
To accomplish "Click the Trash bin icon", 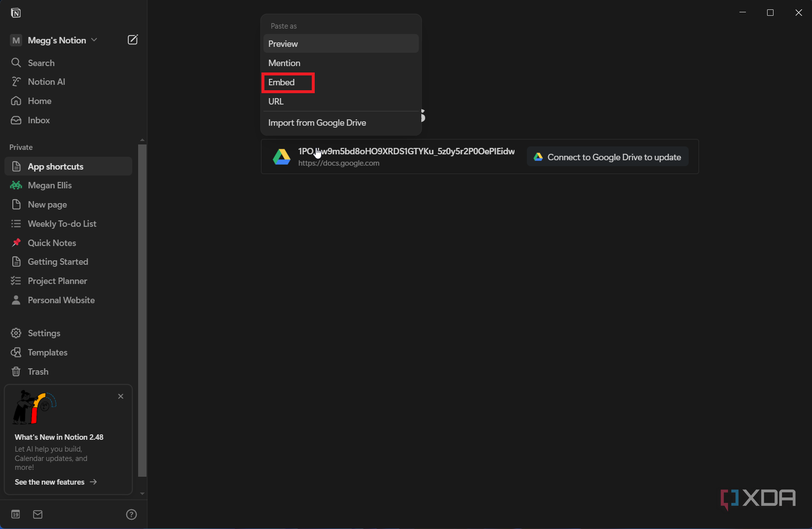I will point(16,371).
